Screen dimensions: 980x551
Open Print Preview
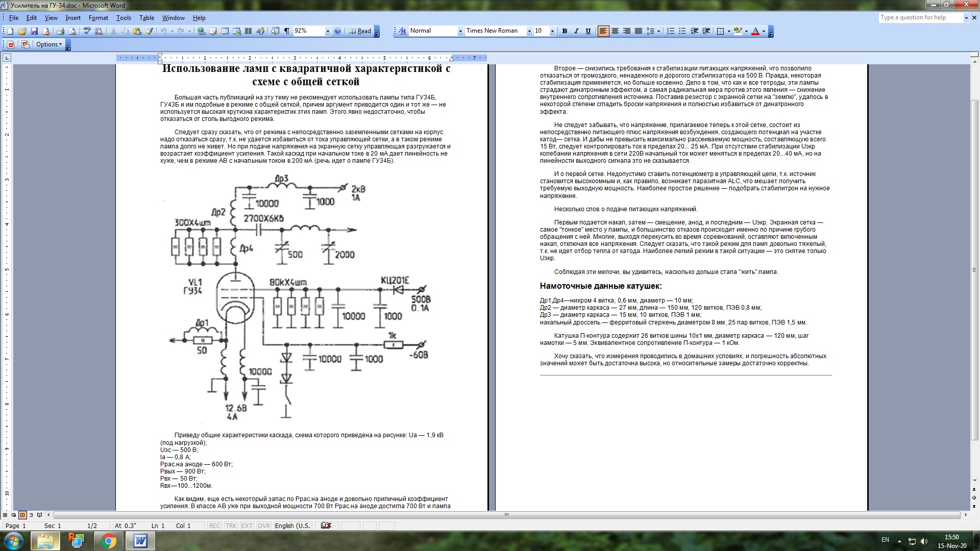click(x=72, y=31)
